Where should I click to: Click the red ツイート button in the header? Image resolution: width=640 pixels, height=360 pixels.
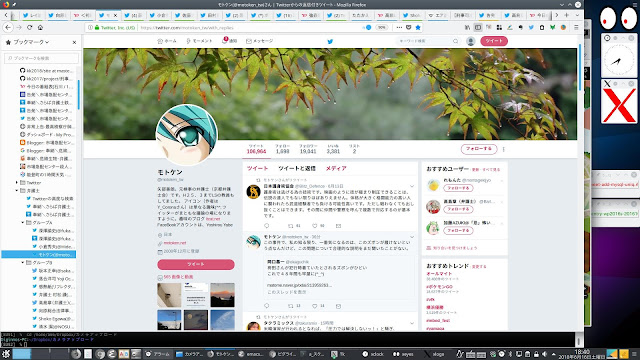(x=494, y=41)
